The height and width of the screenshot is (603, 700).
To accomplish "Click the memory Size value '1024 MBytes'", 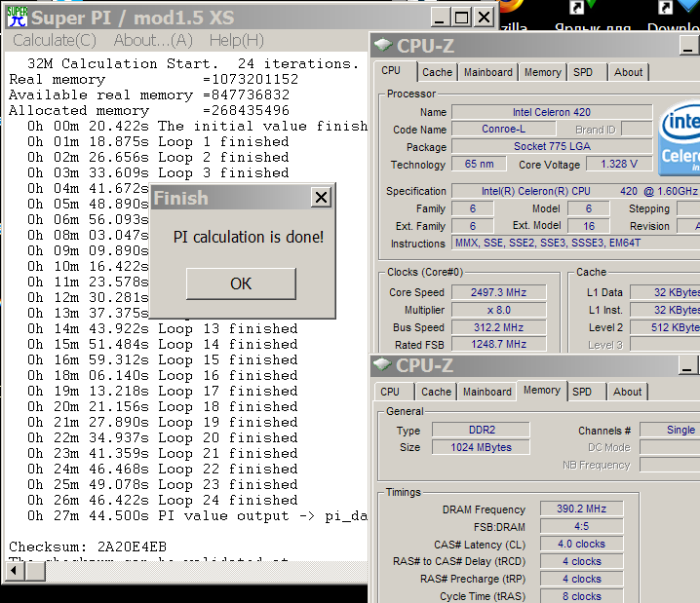I will coord(482,447).
